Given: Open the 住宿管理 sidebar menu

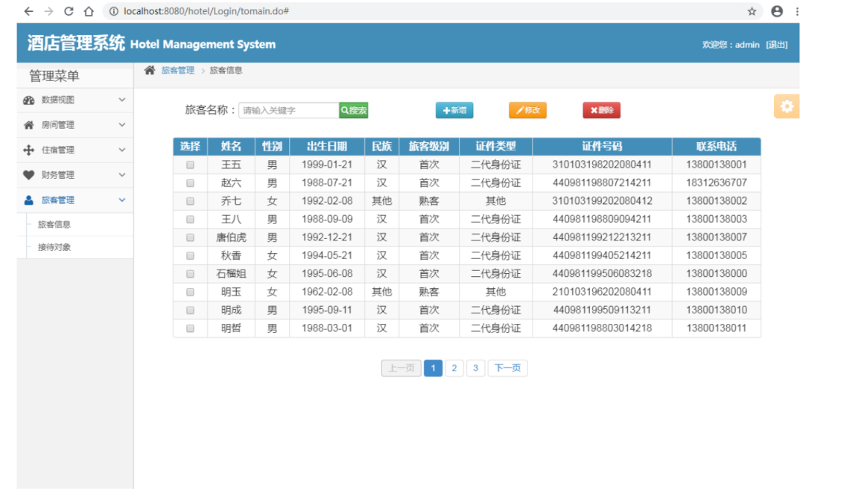Looking at the screenshot, I should [x=75, y=150].
